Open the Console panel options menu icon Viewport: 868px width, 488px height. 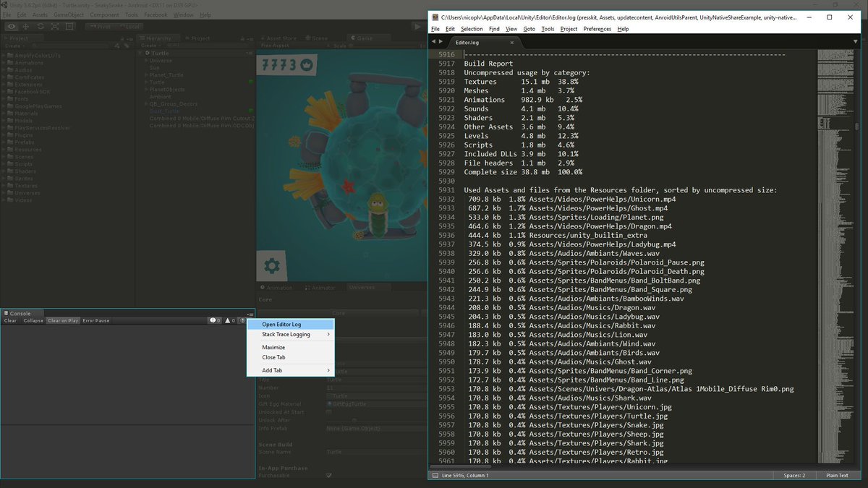coord(250,314)
